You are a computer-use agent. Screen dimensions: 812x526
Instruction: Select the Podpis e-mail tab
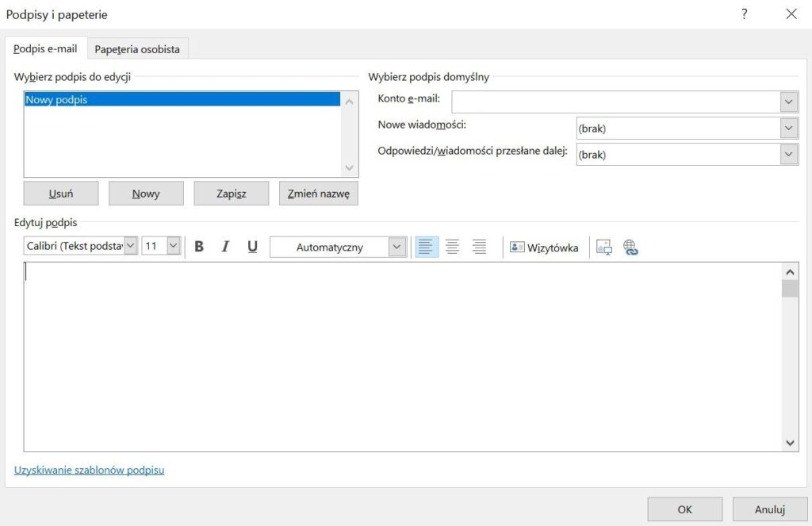pyautogui.click(x=45, y=48)
